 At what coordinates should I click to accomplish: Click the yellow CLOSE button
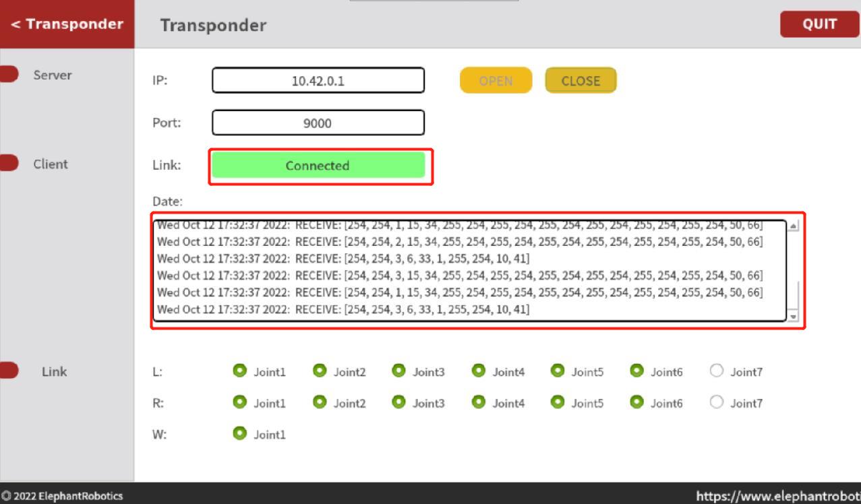click(x=581, y=81)
